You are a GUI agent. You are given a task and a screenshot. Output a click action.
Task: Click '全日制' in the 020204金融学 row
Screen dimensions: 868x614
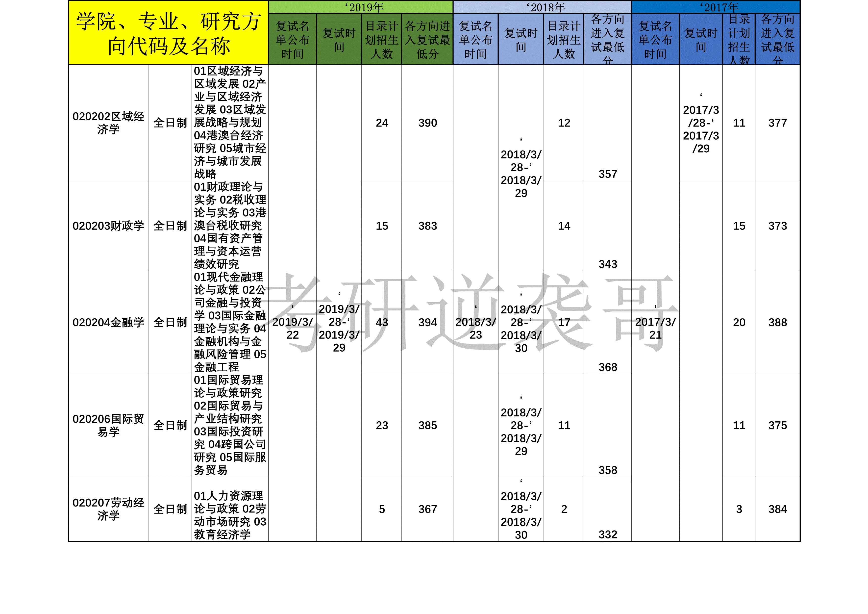tap(170, 323)
